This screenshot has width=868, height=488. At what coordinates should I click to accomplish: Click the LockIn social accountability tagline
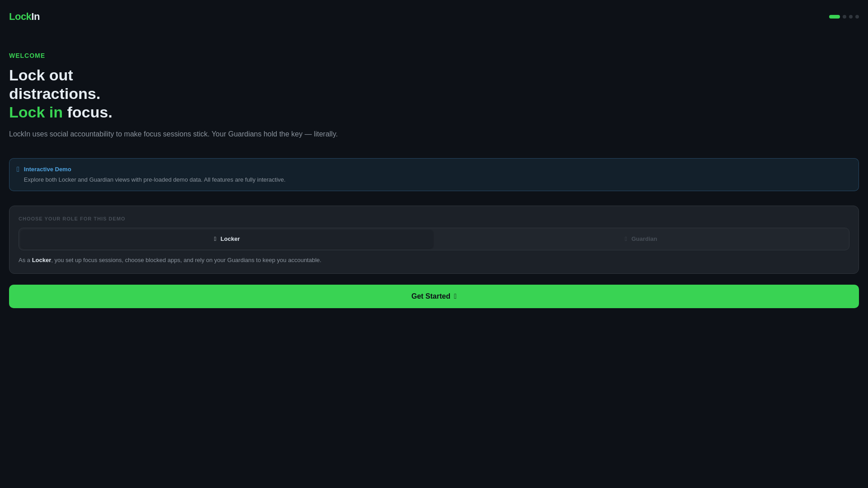[173, 134]
